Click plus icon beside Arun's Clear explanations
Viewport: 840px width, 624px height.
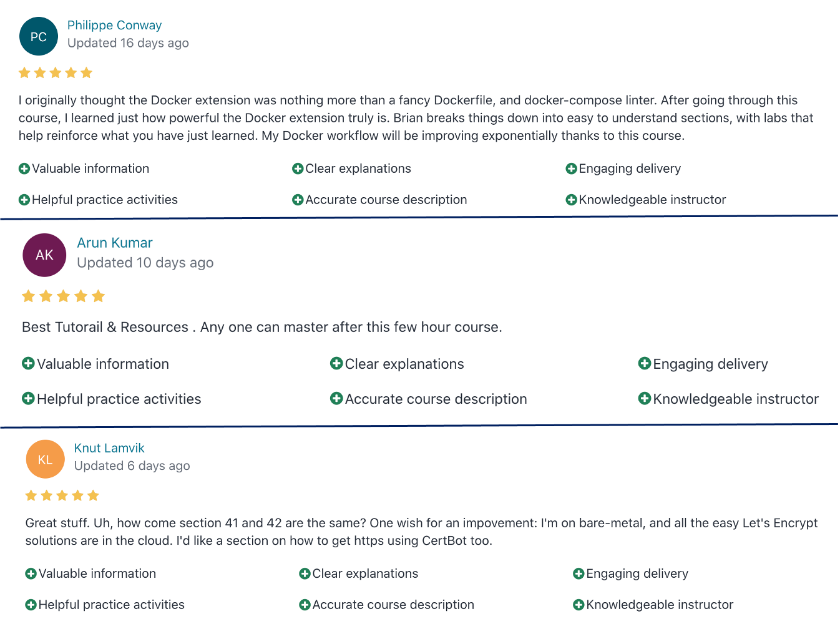336,363
